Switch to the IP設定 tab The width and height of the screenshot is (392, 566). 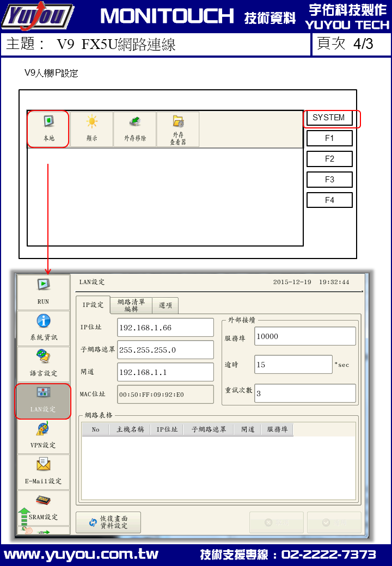(x=93, y=305)
